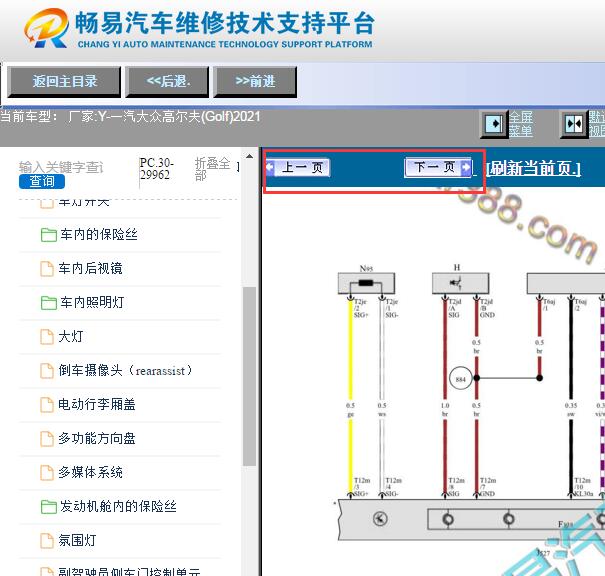Click the sidebar scroll-up arrow
605x576 pixels.
pyautogui.click(x=249, y=157)
